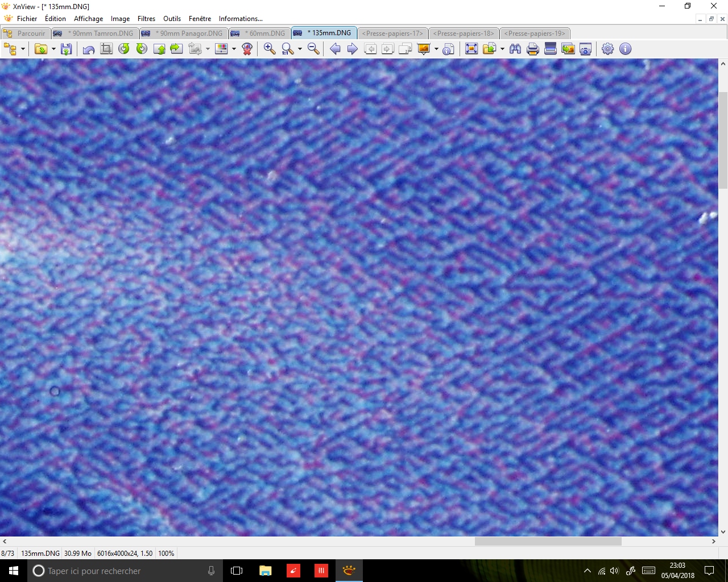The height and width of the screenshot is (582, 728).
Task: Click the Print icon
Action: coord(532,49)
